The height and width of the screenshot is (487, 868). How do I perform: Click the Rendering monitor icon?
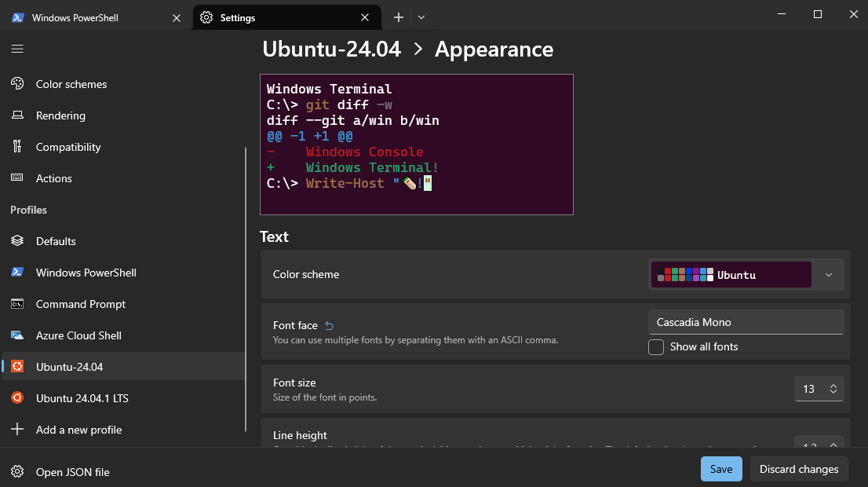[17, 115]
